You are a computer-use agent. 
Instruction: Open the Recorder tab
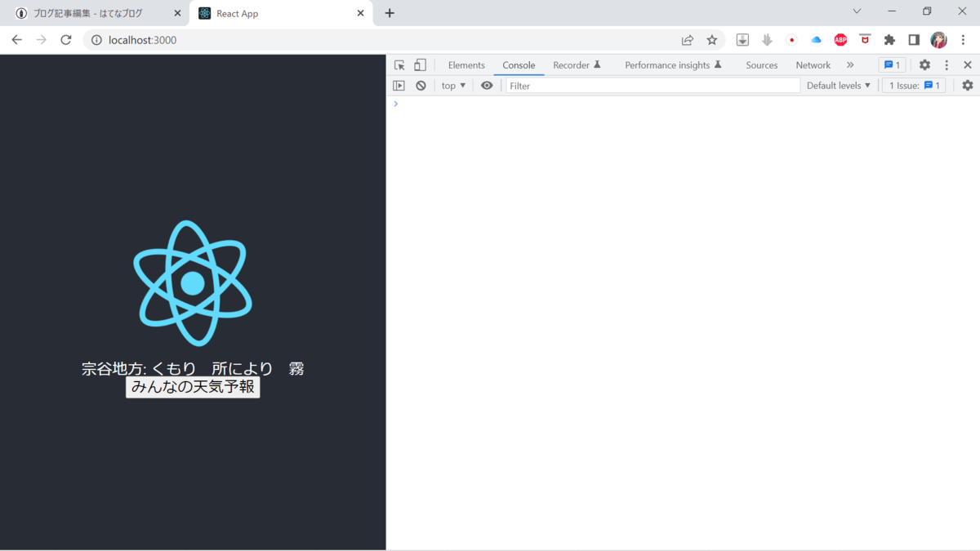(x=577, y=65)
